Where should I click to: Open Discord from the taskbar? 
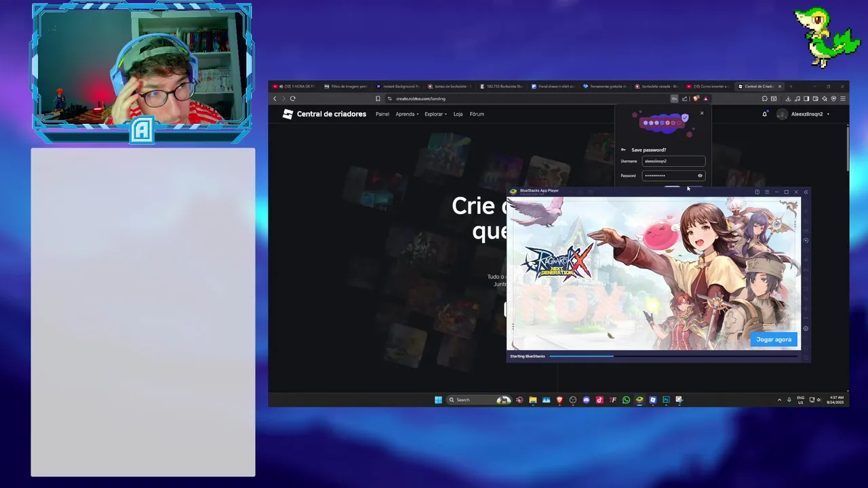coord(586,400)
